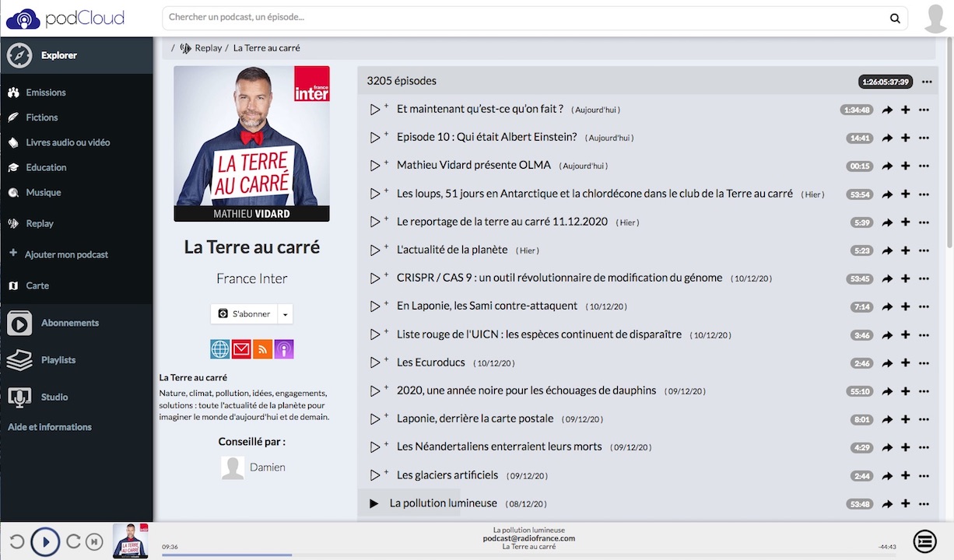Add 'Liste rouge de l'UICN' to playlist
Screen dimensions: 954x560
[x=906, y=335]
